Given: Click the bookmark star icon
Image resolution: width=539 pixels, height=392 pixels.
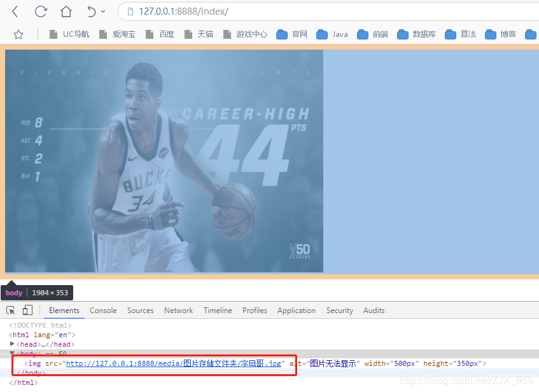Looking at the screenshot, I should [18, 34].
